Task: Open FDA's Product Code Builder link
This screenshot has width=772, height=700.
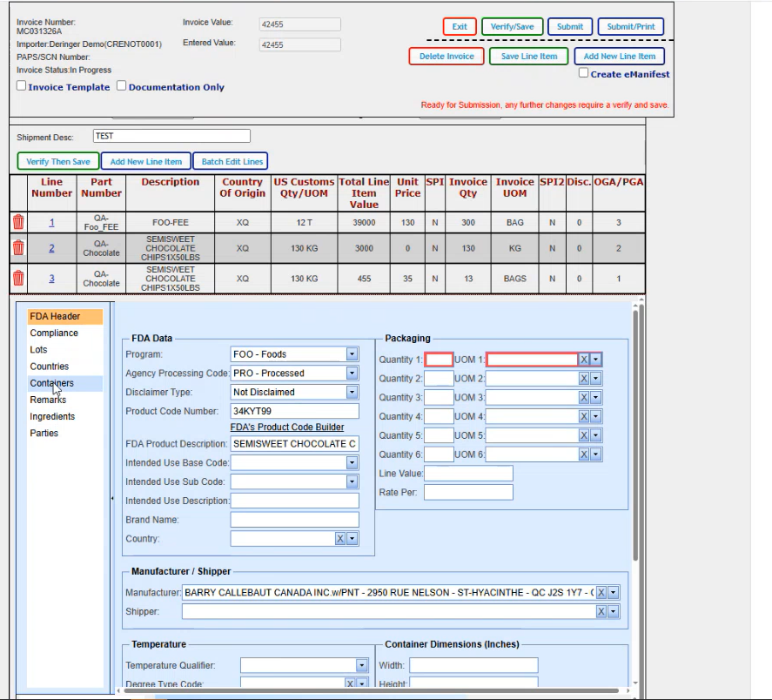Action: 286,427
